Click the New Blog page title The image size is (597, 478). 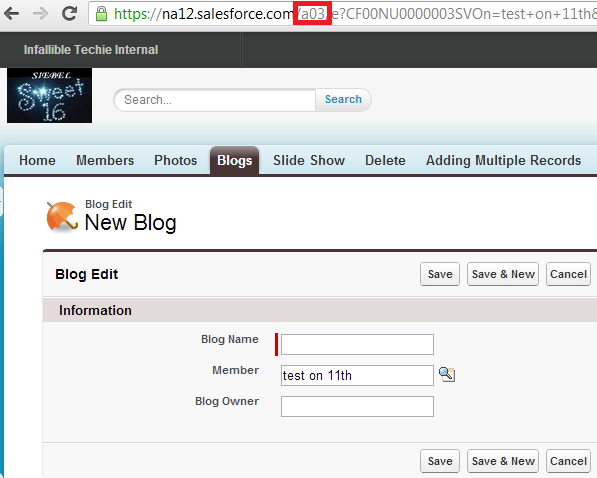click(x=130, y=222)
